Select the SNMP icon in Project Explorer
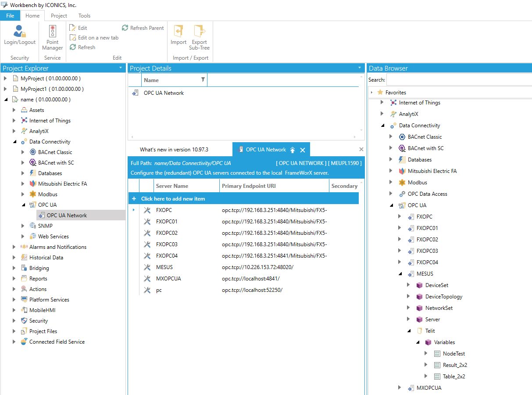The height and width of the screenshot is (395, 532). tap(33, 226)
